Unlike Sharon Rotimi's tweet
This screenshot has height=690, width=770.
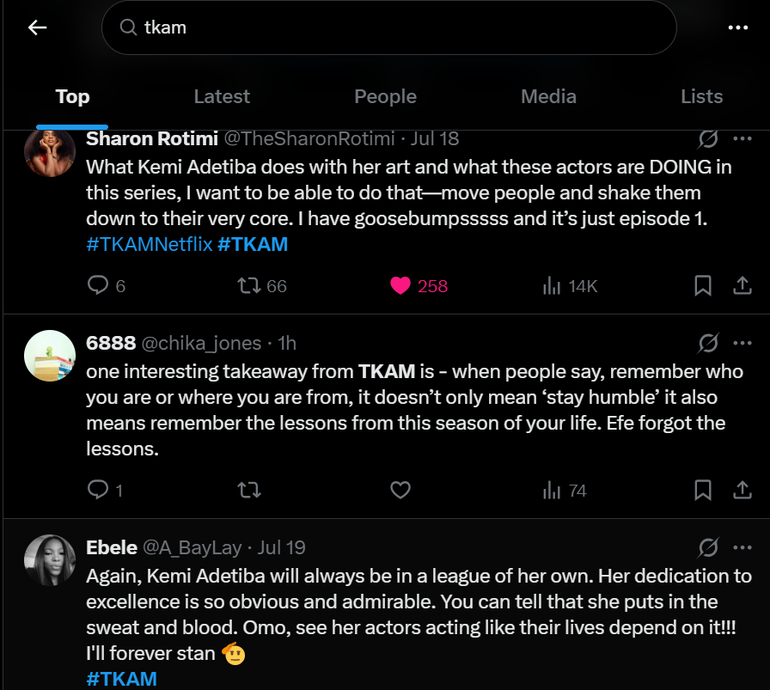pos(400,286)
